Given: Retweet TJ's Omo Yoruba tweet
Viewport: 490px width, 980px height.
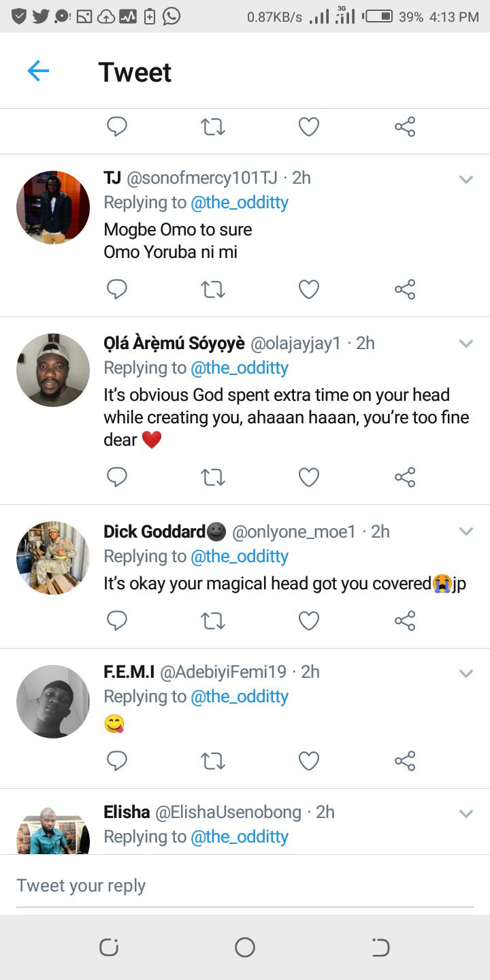Looking at the screenshot, I should 213,290.
